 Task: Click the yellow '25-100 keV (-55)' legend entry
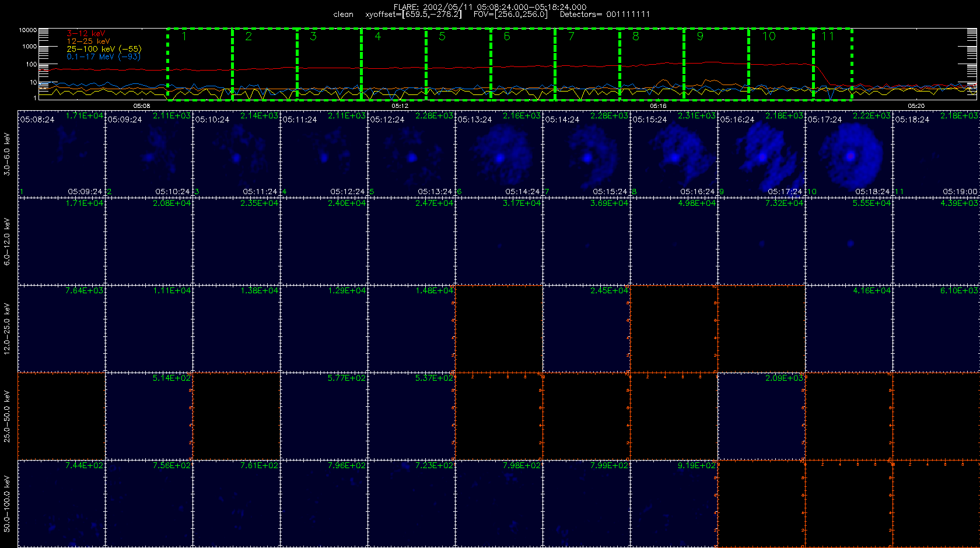click(104, 49)
